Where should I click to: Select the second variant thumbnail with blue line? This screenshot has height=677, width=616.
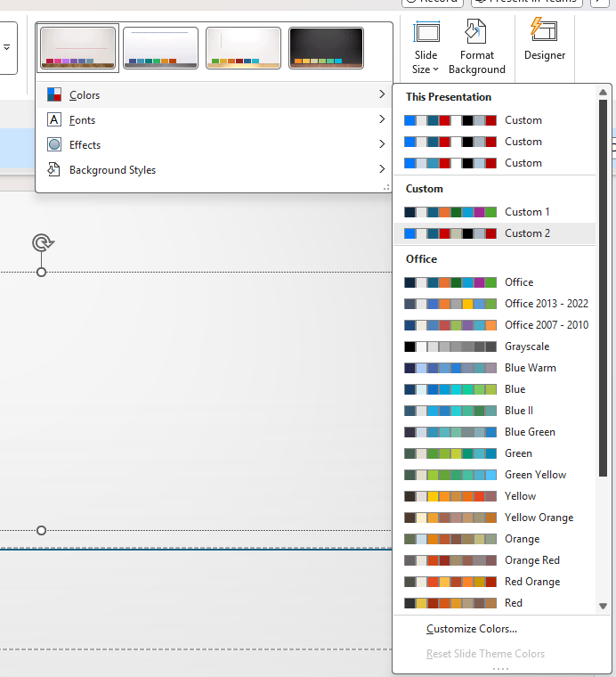coord(160,48)
